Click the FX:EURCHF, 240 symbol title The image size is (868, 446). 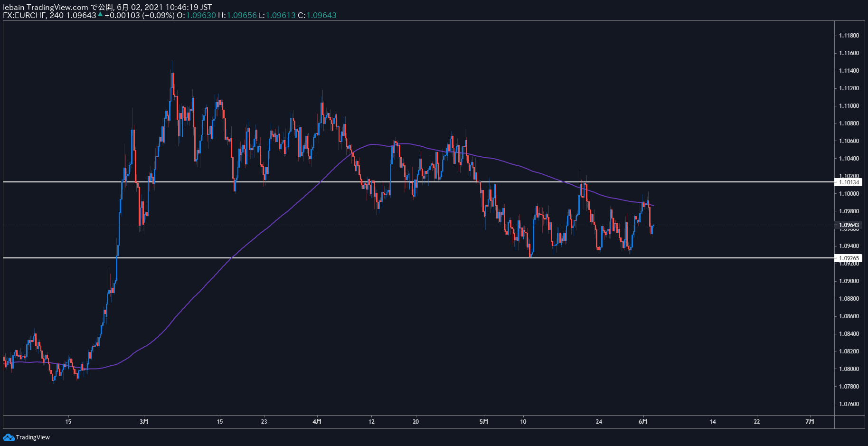[33, 15]
